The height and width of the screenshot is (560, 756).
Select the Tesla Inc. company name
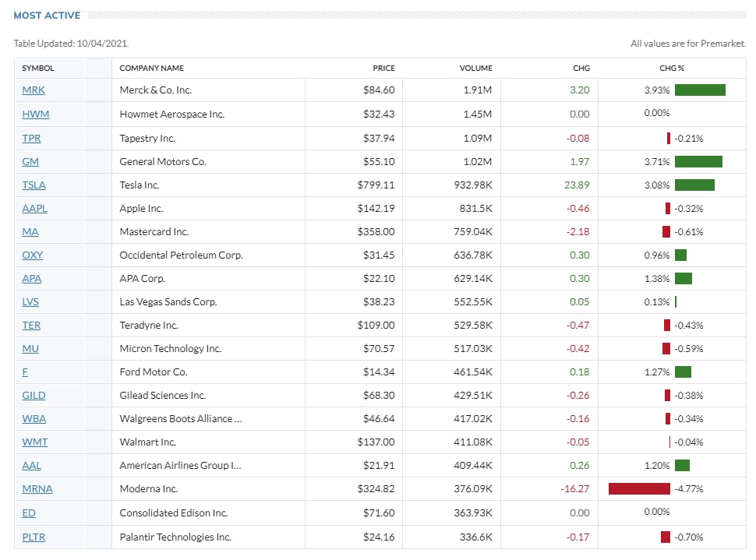(140, 185)
